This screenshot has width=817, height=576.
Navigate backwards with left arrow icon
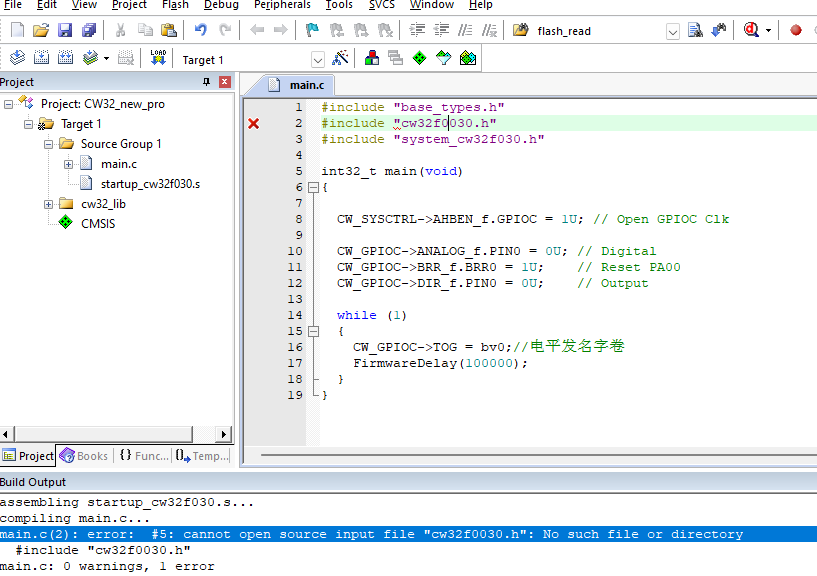pyautogui.click(x=257, y=30)
